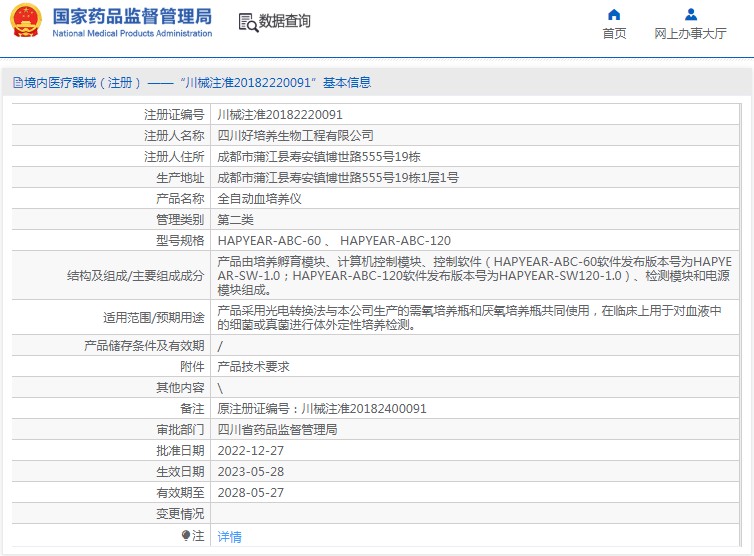The image size is (754, 556).
Task: Click the National Medical Products Administration subtitle
Action: [x=132, y=33]
